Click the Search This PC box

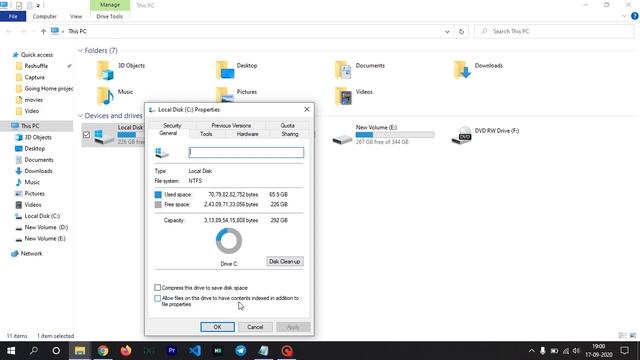(554, 31)
